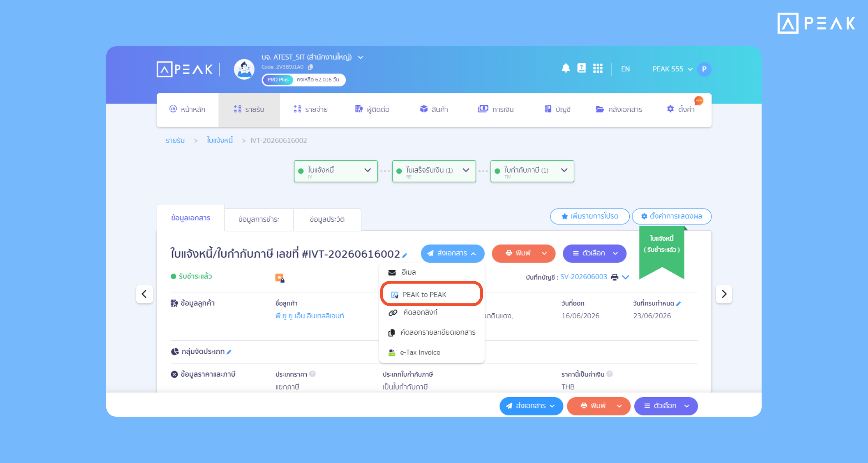The image size is (868, 463).
Task: Open the apps grid icon
Action: [x=598, y=68]
